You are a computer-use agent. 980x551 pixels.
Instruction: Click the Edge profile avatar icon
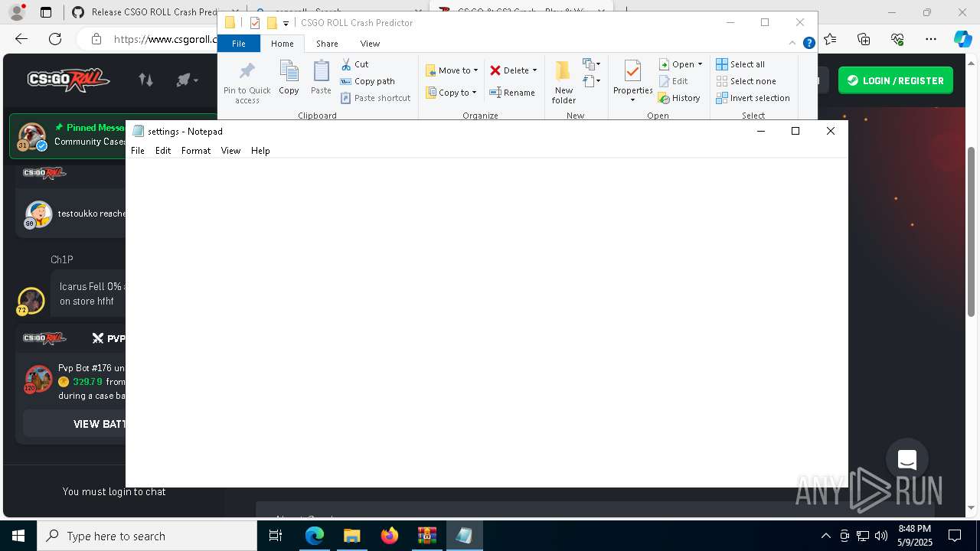(x=17, y=12)
